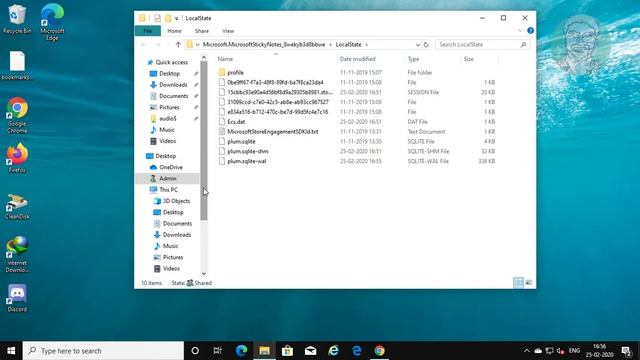Open the File menu tab
This screenshot has width=640, height=360.
(148, 31)
